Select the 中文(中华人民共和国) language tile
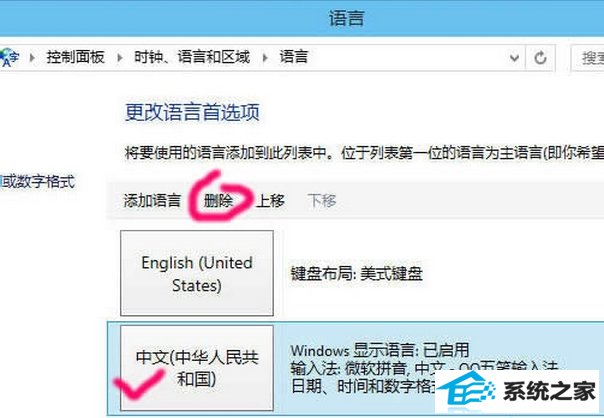604x418 pixels. (x=197, y=368)
